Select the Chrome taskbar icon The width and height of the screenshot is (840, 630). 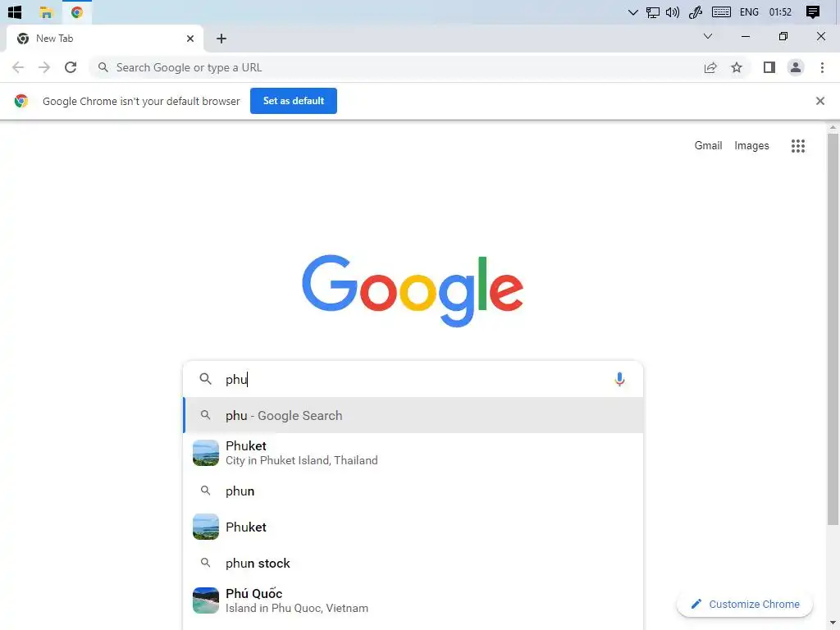[x=76, y=11]
